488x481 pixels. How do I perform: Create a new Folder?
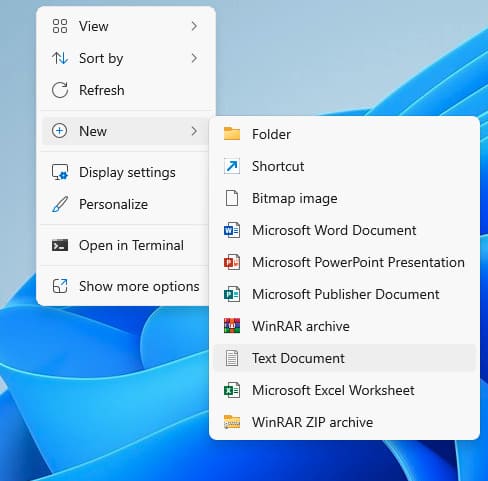coord(345,134)
